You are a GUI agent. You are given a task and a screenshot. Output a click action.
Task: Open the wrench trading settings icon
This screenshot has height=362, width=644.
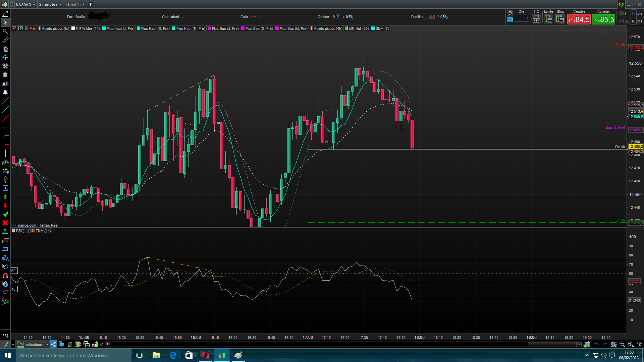[510, 13]
